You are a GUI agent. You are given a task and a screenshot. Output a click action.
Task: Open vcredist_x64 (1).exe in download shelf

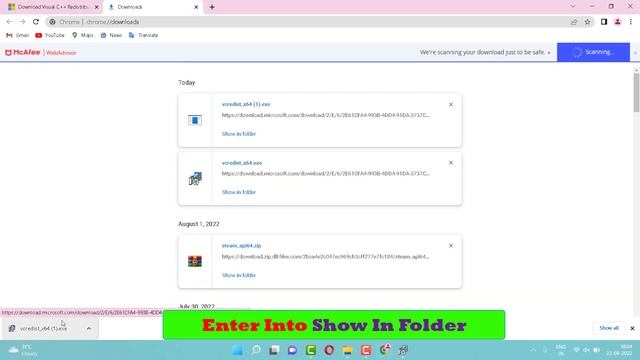[x=42, y=328]
